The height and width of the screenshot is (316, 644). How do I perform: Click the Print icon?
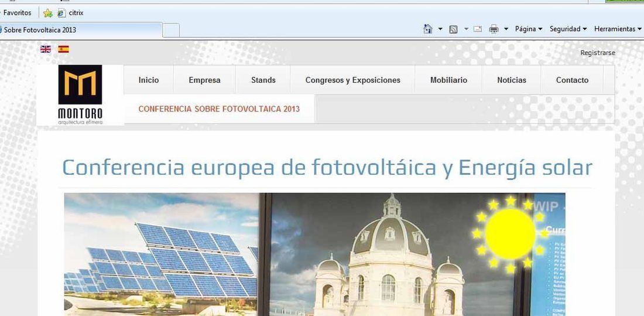(x=494, y=29)
